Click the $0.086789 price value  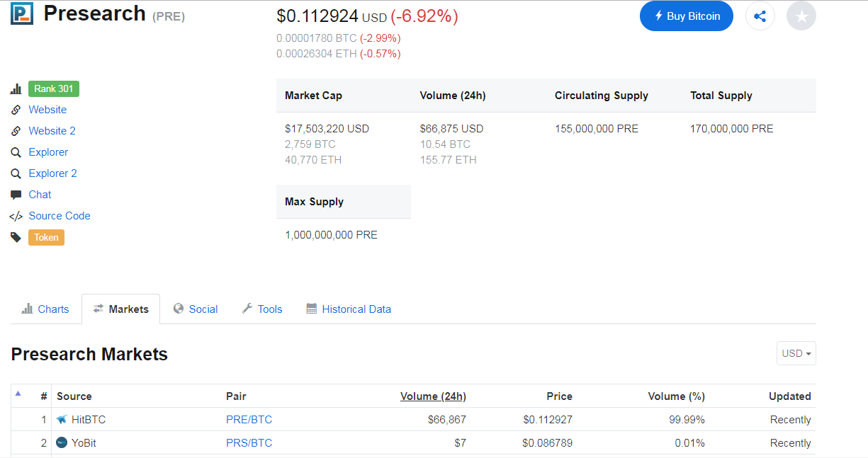[x=548, y=443]
